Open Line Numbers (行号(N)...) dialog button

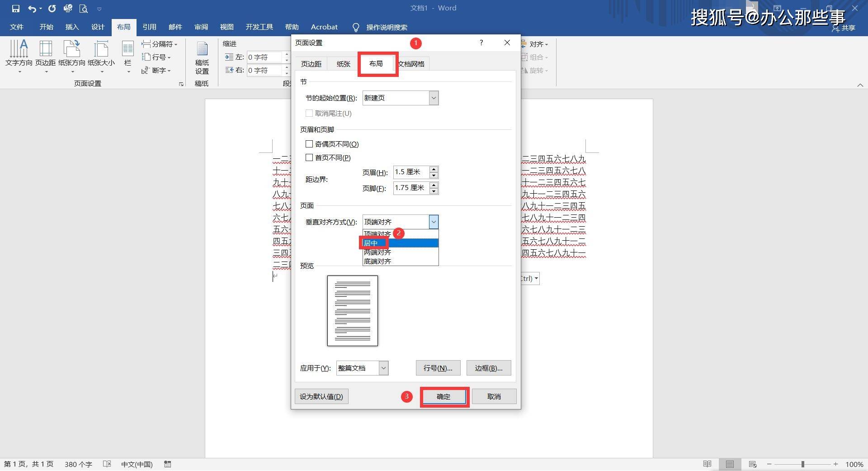point(438,368)
